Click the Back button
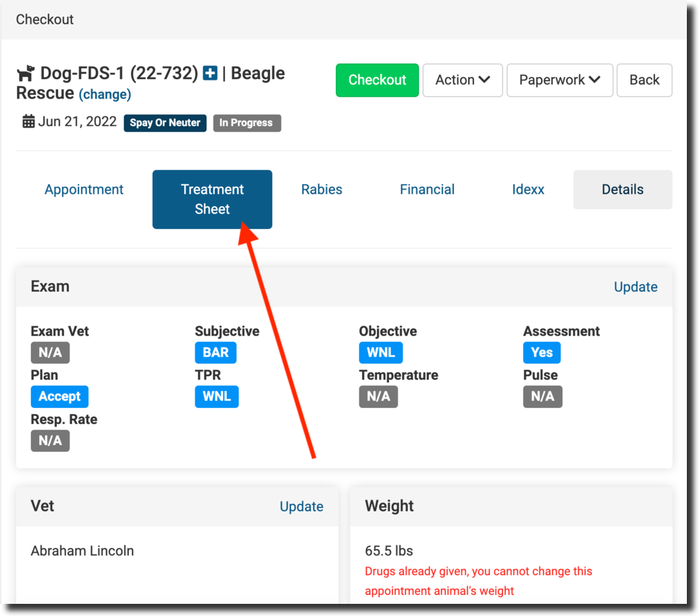Viewport: 699px width, 616px height. [x=644, y=80]
